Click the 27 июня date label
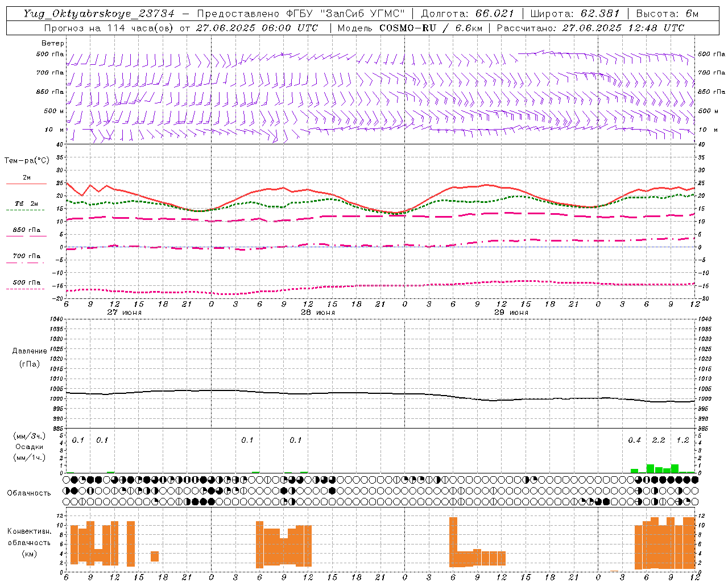The width and height of the screenshot is (728, 582). click(124, 312)
